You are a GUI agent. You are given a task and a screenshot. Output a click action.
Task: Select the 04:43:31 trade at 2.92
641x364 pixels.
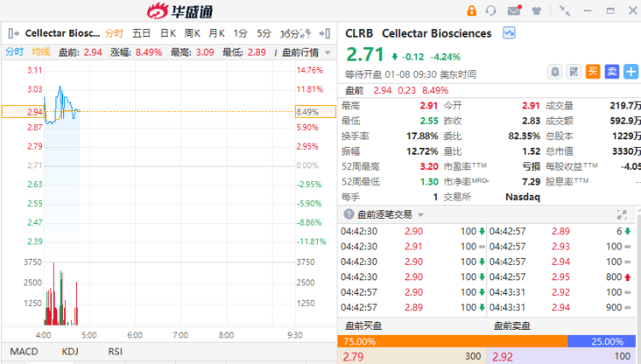pyautogui.click(x=560, y=292)
